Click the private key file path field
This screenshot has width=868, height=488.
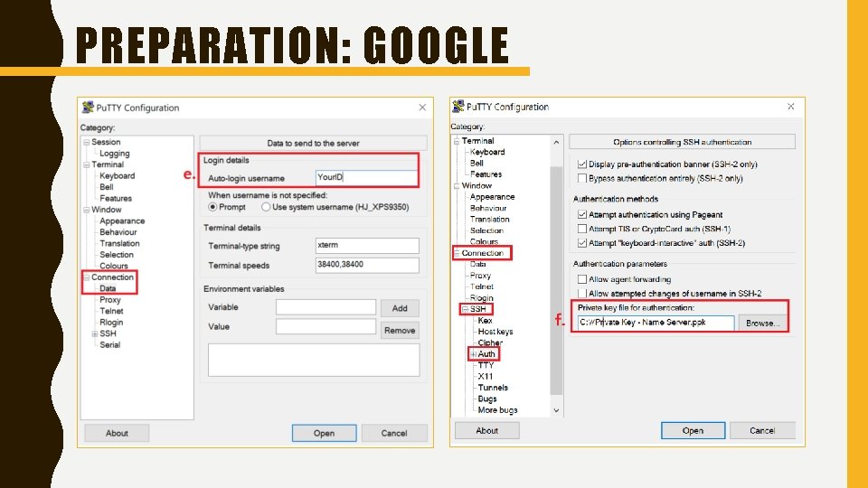tap(656, 323)
